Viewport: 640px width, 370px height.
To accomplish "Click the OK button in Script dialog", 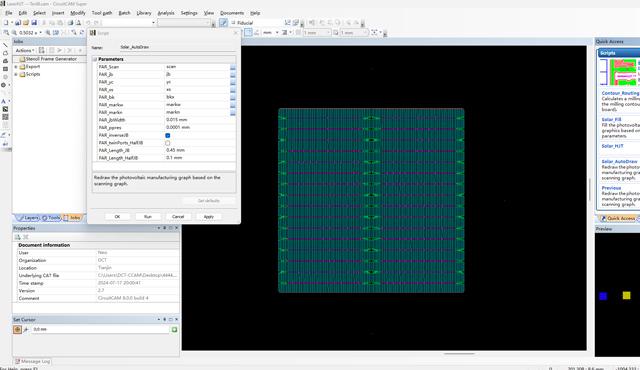I will point(117,217).
